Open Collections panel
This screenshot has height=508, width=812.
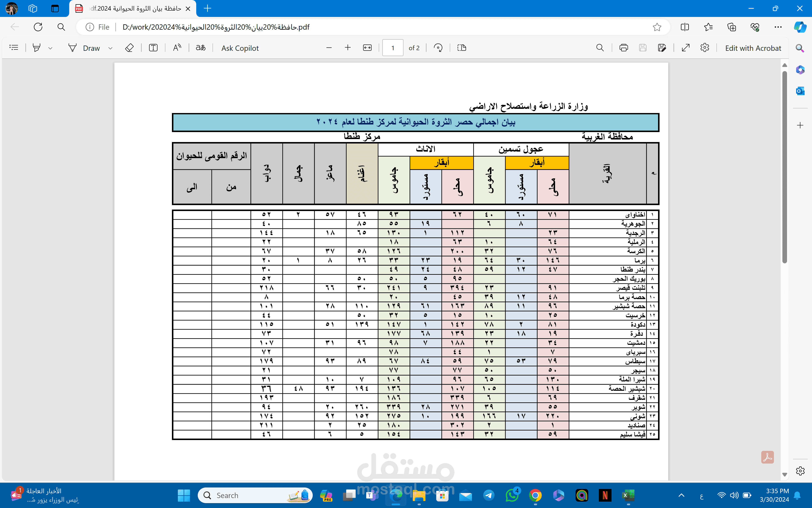pos(731,27)
